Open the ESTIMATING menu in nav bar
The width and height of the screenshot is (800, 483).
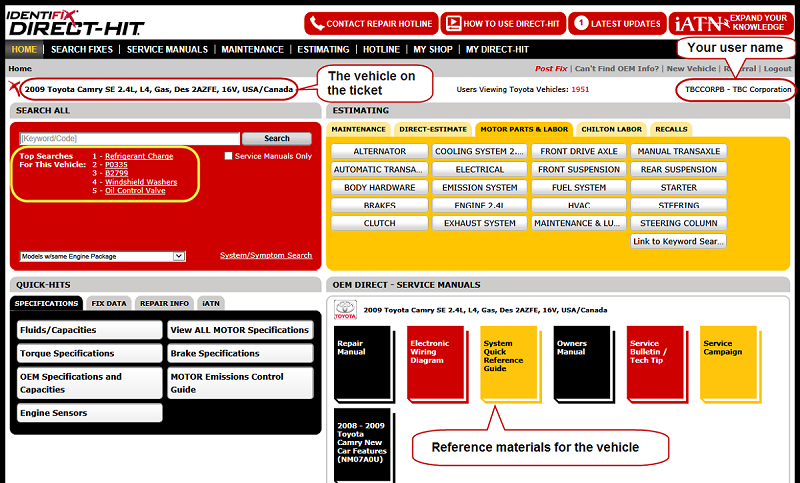coord(323,49)
